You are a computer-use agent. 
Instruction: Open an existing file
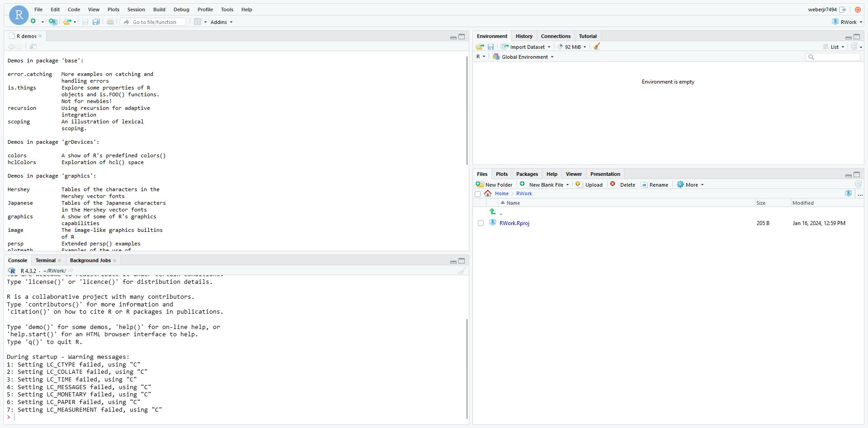click(x=67, y=22)
